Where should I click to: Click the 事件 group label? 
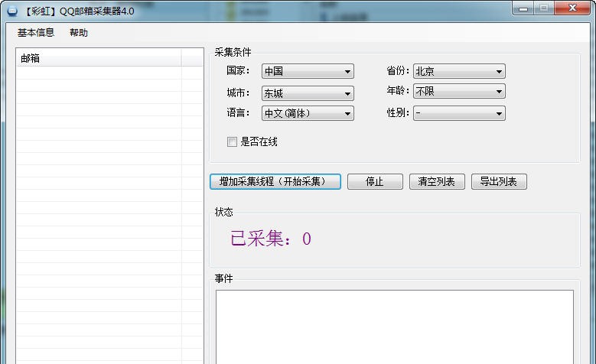(x=223, y=278)
